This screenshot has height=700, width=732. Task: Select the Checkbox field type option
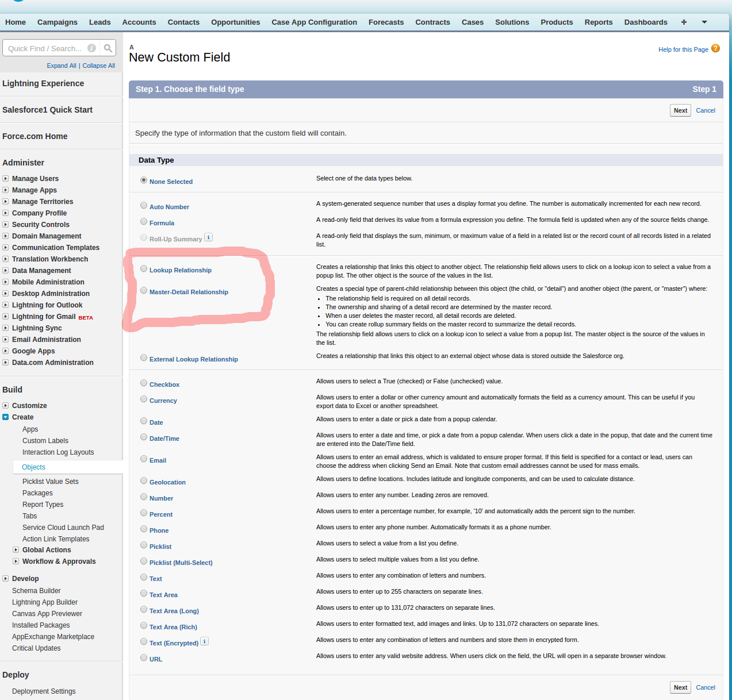(x=144, y=383)
